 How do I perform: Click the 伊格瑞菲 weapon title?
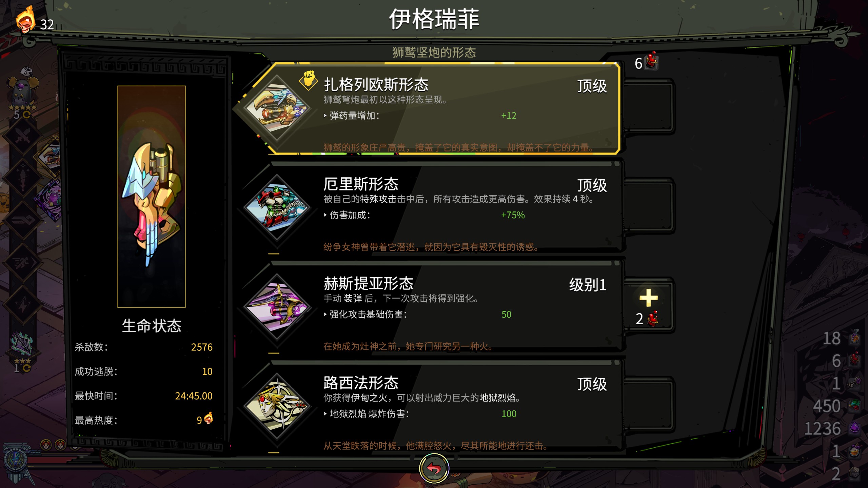pos(434,19)
